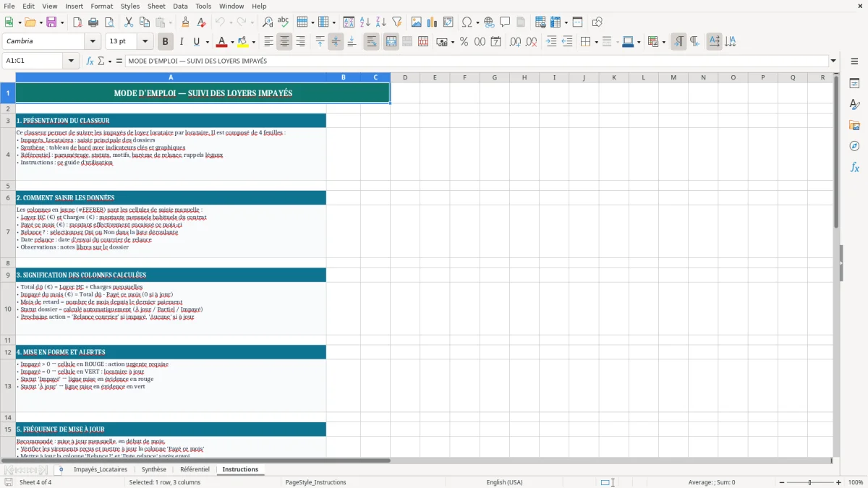The height and width of the screenshot is (488, 868).
Task: Click the Draw Functions shapes icon
Action: click(597, 22)
